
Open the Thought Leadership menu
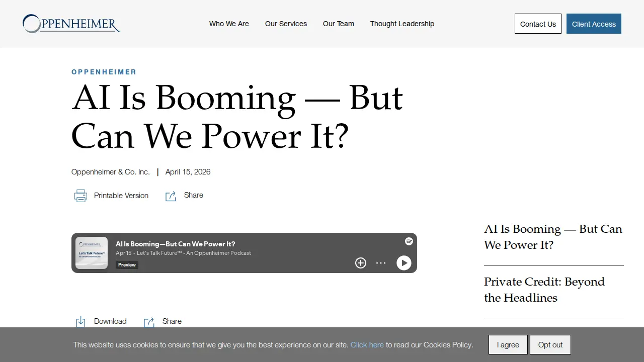402,24
